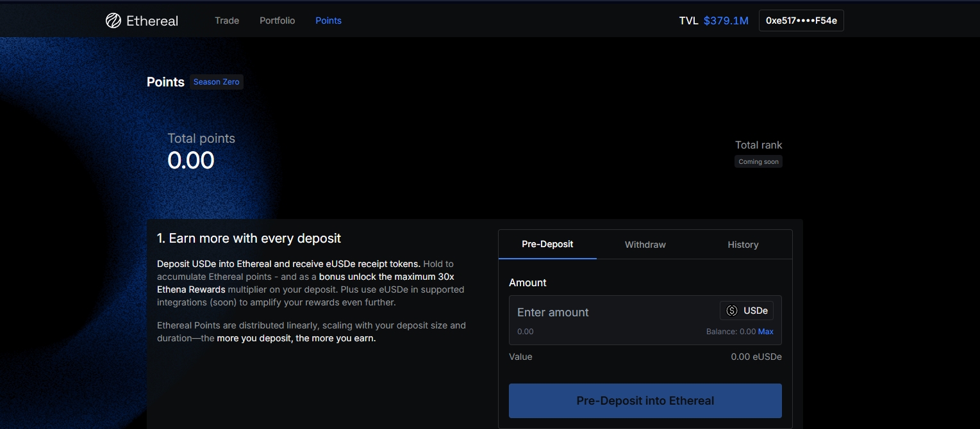Click the Season Zero badge
This screenshot has height=429, width=980.
click(x=216, y=82)
